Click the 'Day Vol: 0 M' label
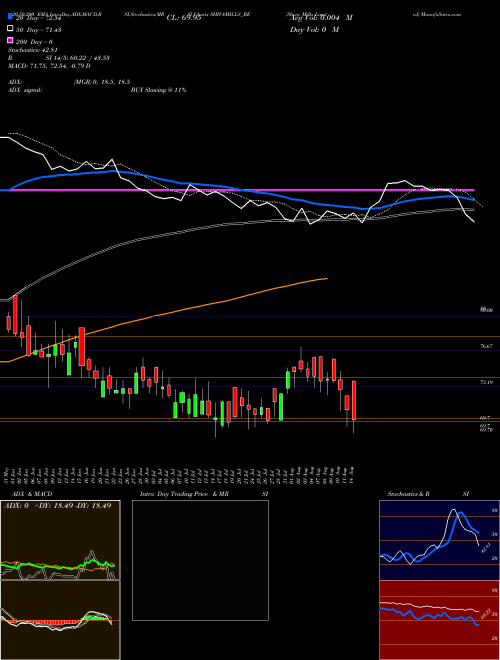 314,29
